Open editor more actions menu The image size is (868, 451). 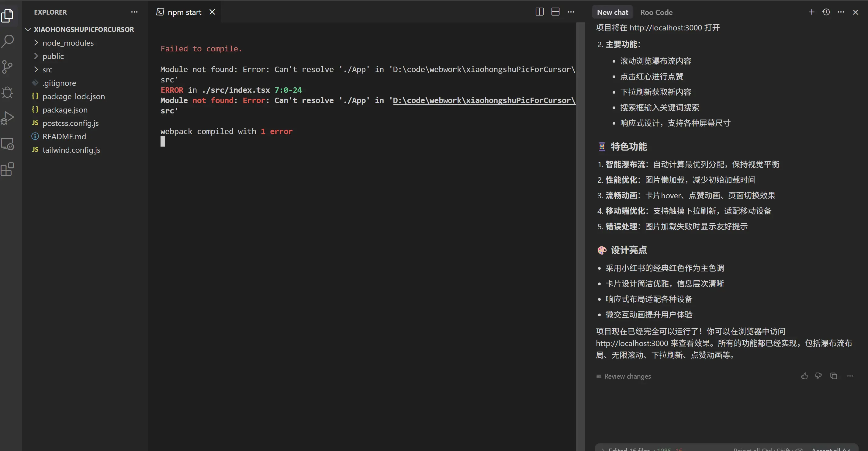coord(571,12)
